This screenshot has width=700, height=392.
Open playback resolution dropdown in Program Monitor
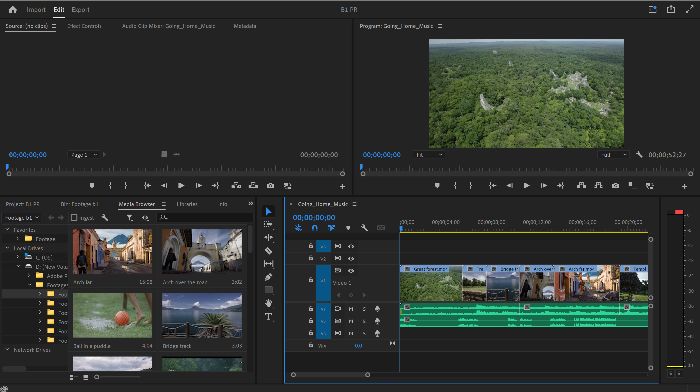613,154
